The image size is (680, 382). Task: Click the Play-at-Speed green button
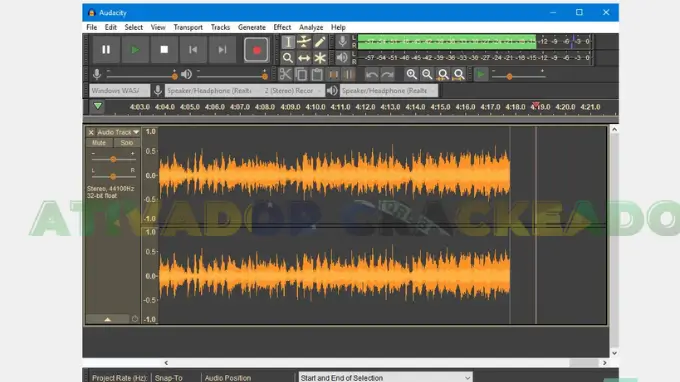(x=481, y=75)
